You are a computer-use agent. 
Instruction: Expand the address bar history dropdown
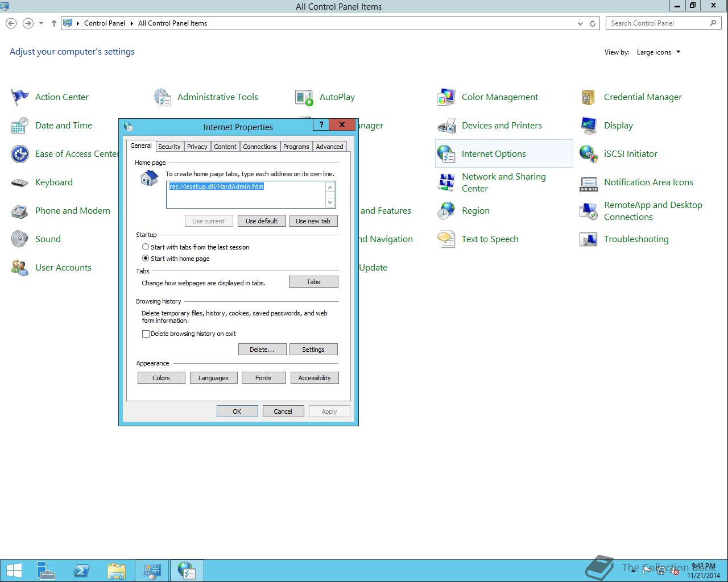pos(580,23)
